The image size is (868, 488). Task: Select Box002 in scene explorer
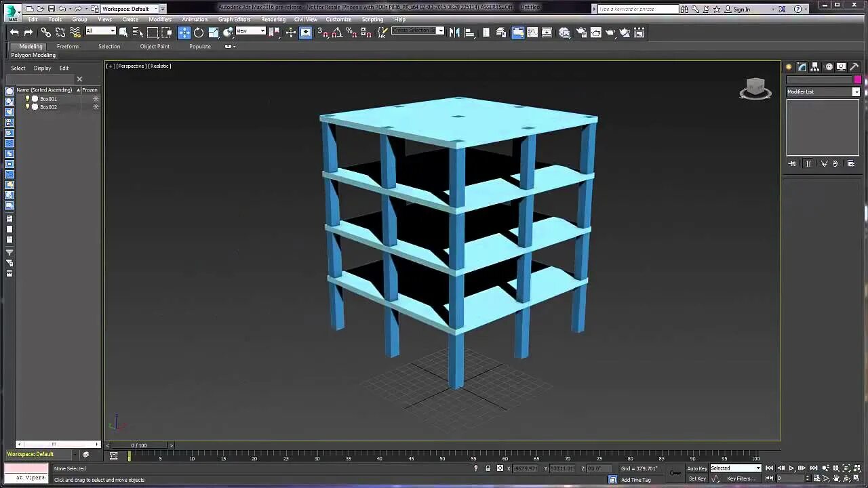(x=48, y=107)
